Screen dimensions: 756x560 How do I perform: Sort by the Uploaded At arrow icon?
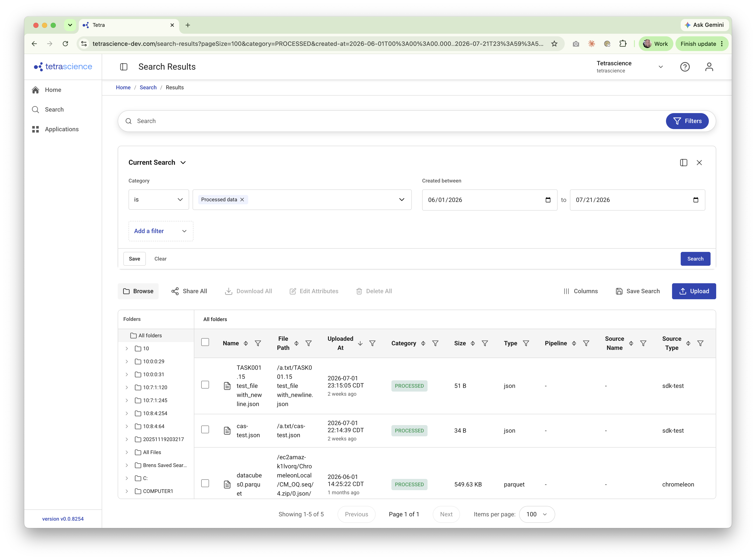(x=360, y=343)
